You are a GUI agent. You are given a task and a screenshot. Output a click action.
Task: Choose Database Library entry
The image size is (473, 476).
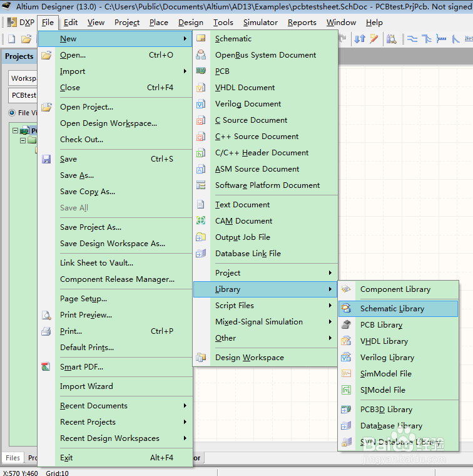398,426
